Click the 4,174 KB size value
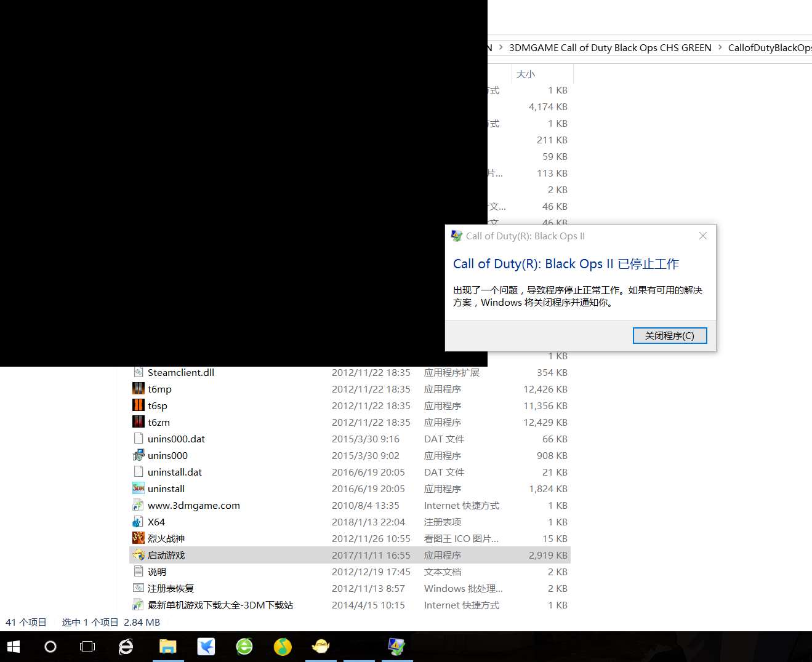The image size is (812, 662). click(x=548, y=106)
